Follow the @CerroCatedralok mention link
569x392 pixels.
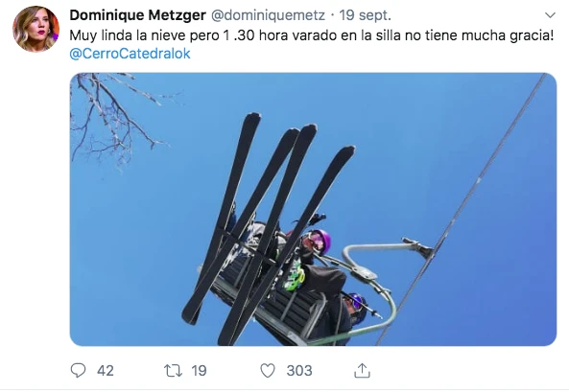(130, 54)
